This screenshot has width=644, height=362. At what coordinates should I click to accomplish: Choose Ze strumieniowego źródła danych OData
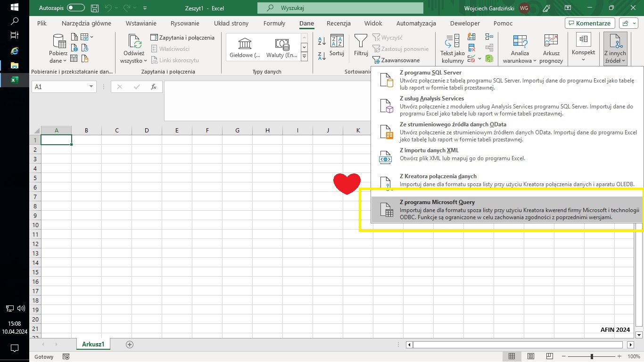pyautogui.click(x=507, y=132)
